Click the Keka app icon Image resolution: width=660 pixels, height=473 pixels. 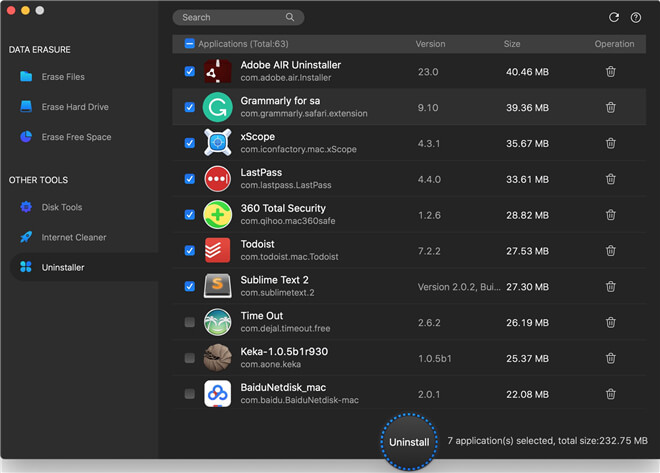(218, 358)
